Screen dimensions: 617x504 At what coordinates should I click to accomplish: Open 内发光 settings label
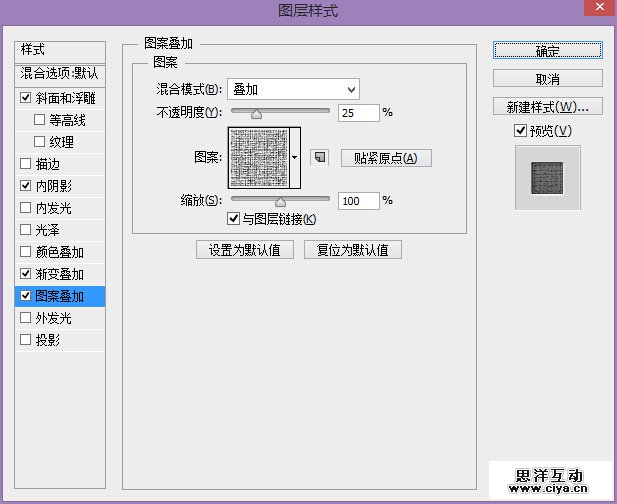coord(54,208)
